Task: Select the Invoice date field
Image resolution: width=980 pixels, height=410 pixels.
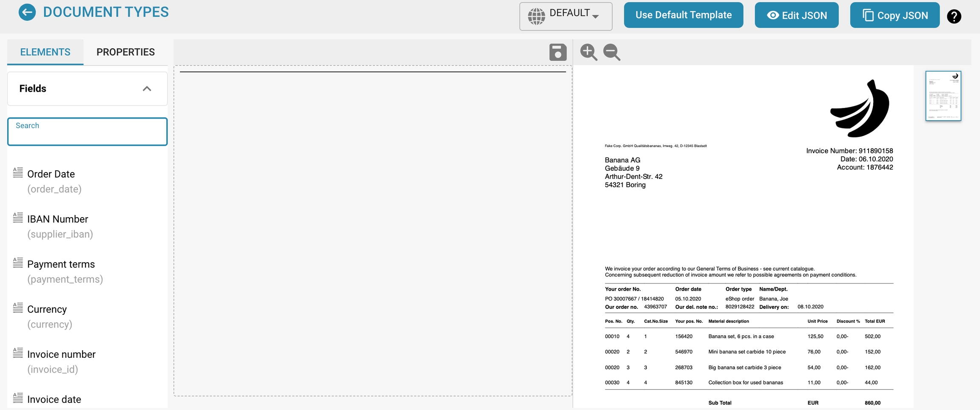Action: (54, 399)
